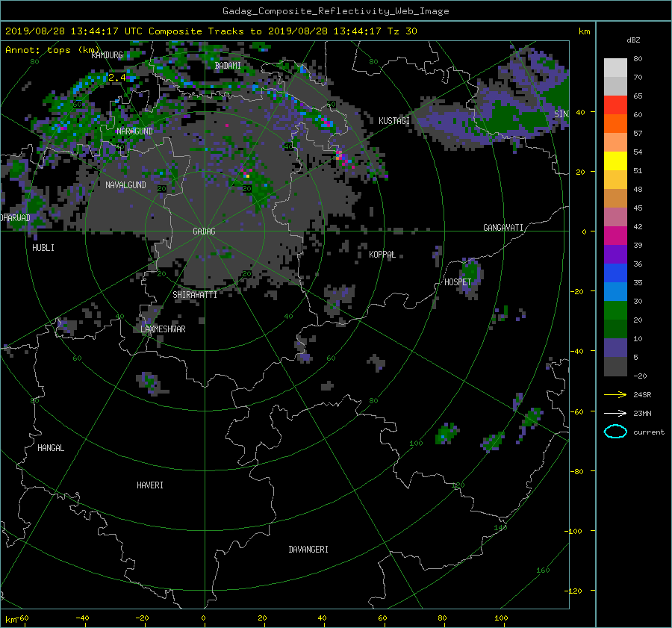The width and height of the screenshot is (672, 628).
Task: Click the dBZ legend heading
Action: 633,40
